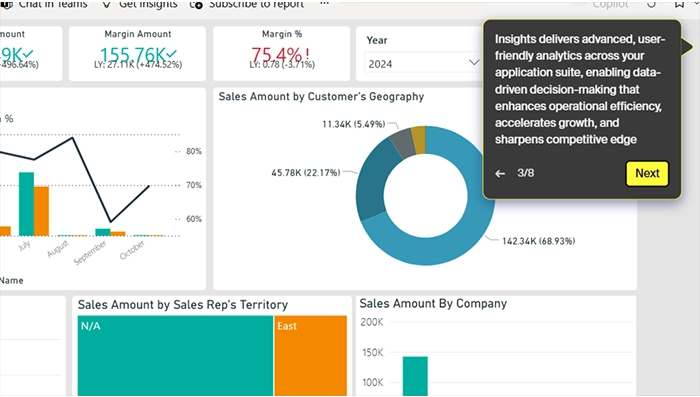
Task: Click the Sales Amount by Customer's Geography title
Action: [x=321, y=96]
